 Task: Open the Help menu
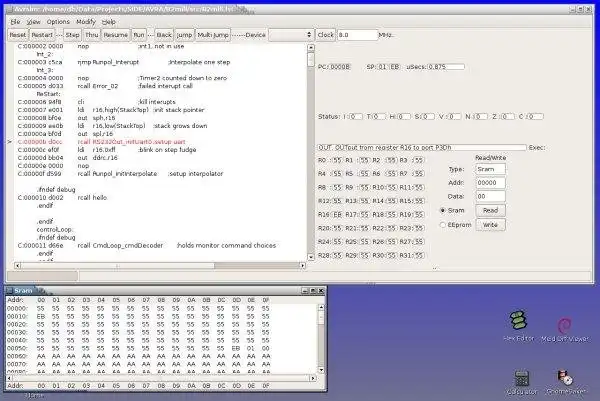click(x=109, y=22)
